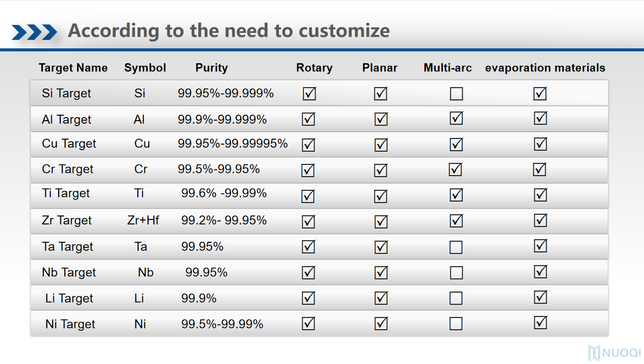Screen dimensions: 644x364
Task: Tick the Ni Target Multi-arc box
Action: tap(456, 324)
